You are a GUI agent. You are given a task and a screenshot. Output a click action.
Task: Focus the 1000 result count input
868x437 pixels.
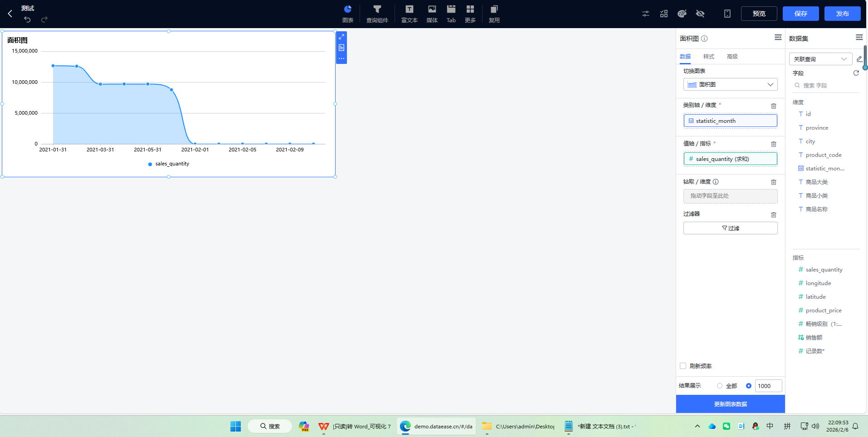point(768,386)
